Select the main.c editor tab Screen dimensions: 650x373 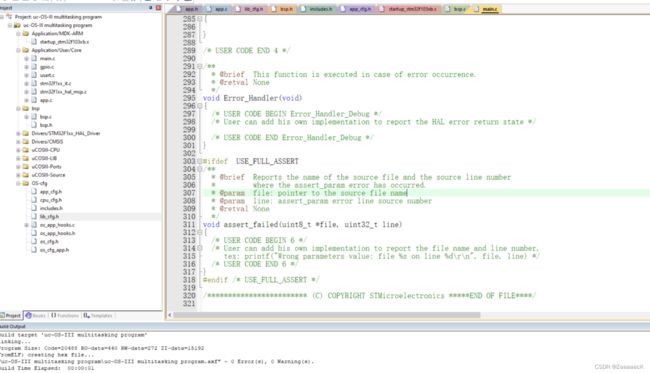click(486, 9)
